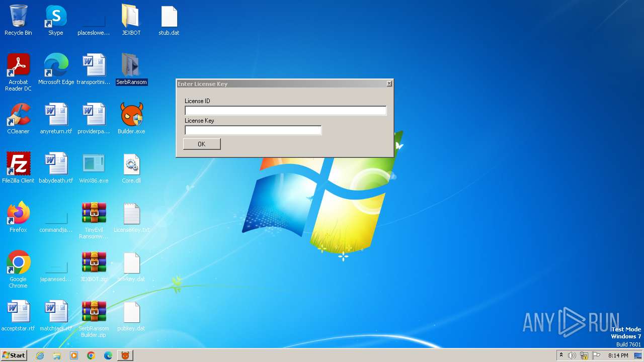Select the WinX86.exe icon
Viewport: 644px width, 362px height.
(94, 168)
